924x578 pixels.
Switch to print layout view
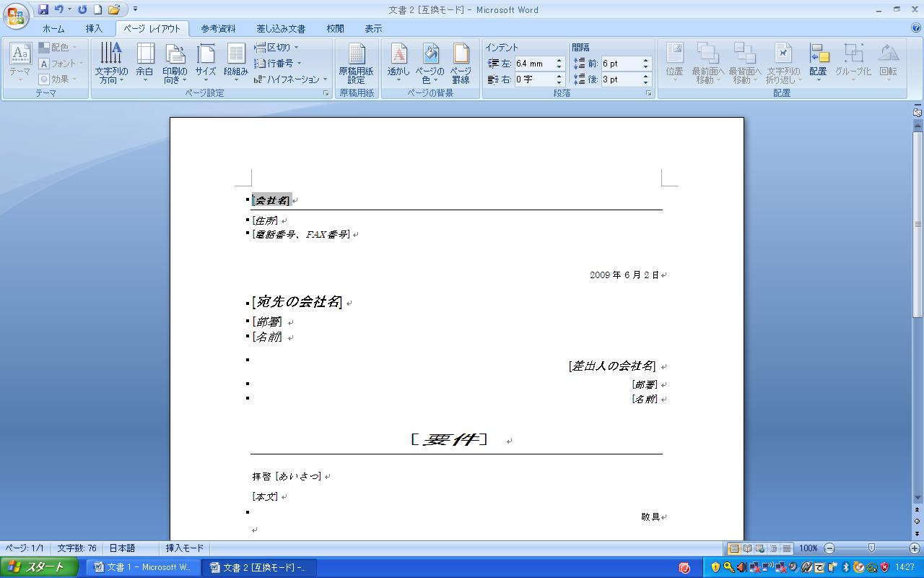734,548
